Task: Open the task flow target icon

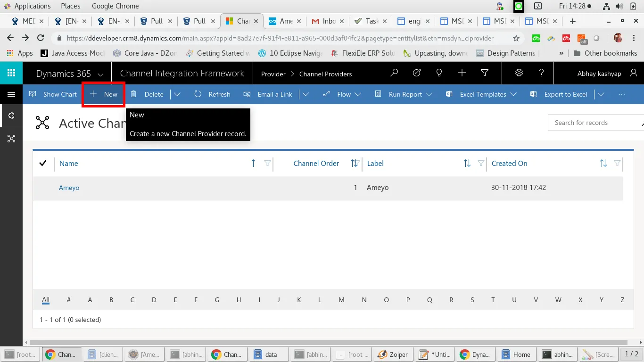Action: (x=417, y=73)
